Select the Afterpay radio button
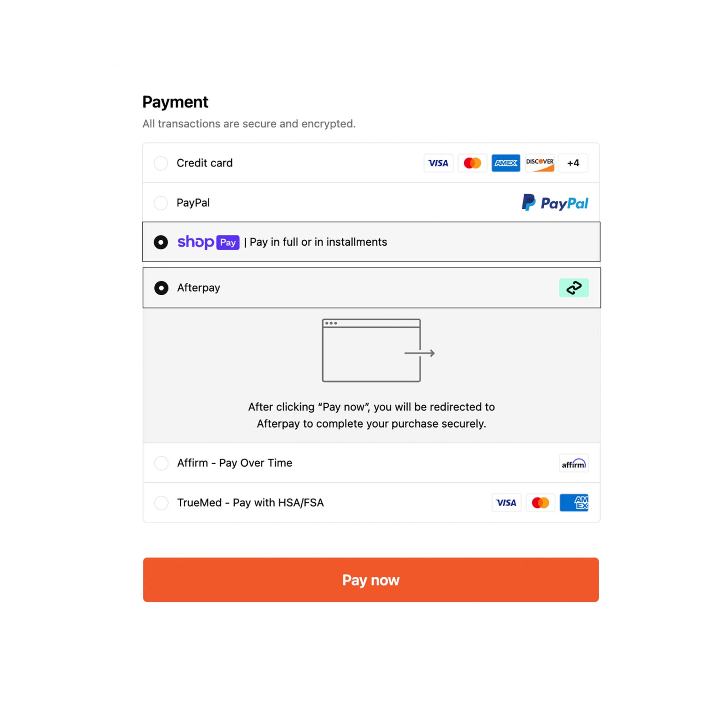Viewport: 728px width, 728px height. pos(161,288)
